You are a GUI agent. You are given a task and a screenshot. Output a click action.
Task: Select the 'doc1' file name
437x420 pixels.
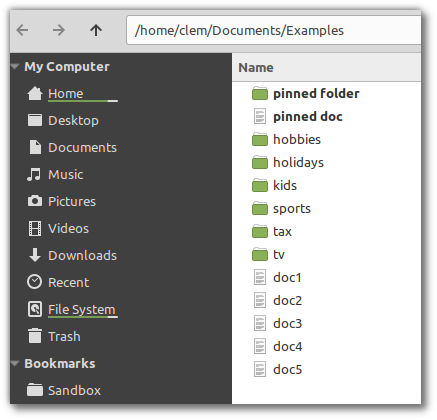287,277
